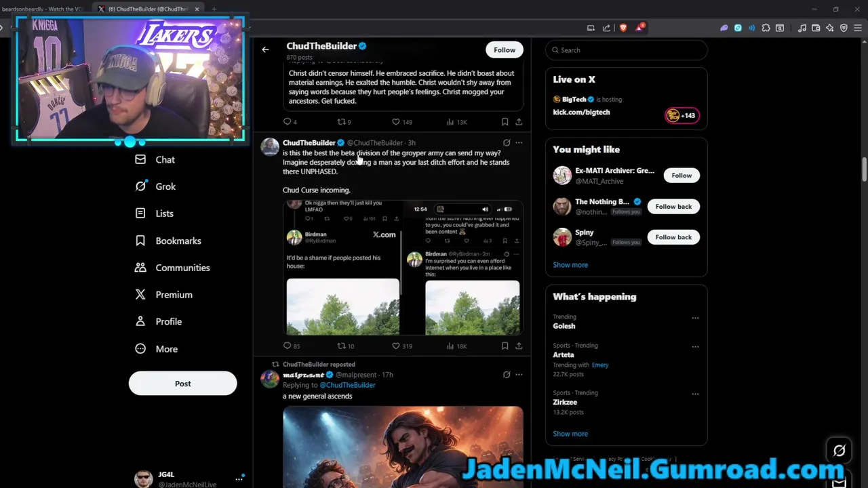868x488 pixels.
Task: Open more options on beta division post
Action: click(519, 143)
